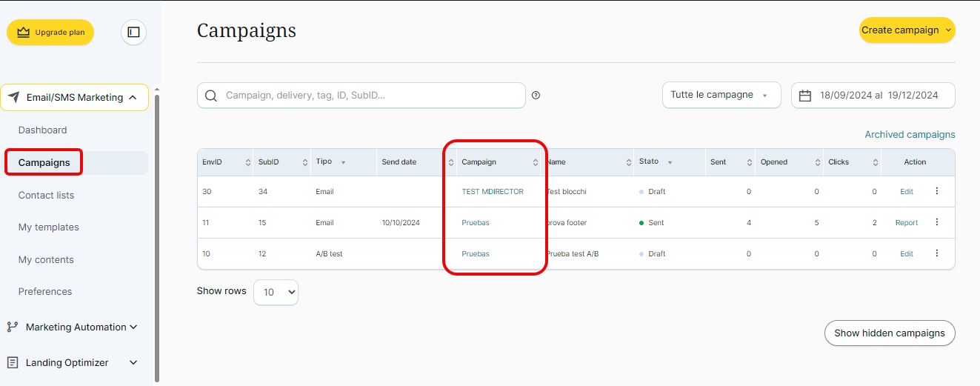The height and width of the screenshot is (386, 980).
Task: Click the Show hidden campaigns button
Action: click(889, 333)
